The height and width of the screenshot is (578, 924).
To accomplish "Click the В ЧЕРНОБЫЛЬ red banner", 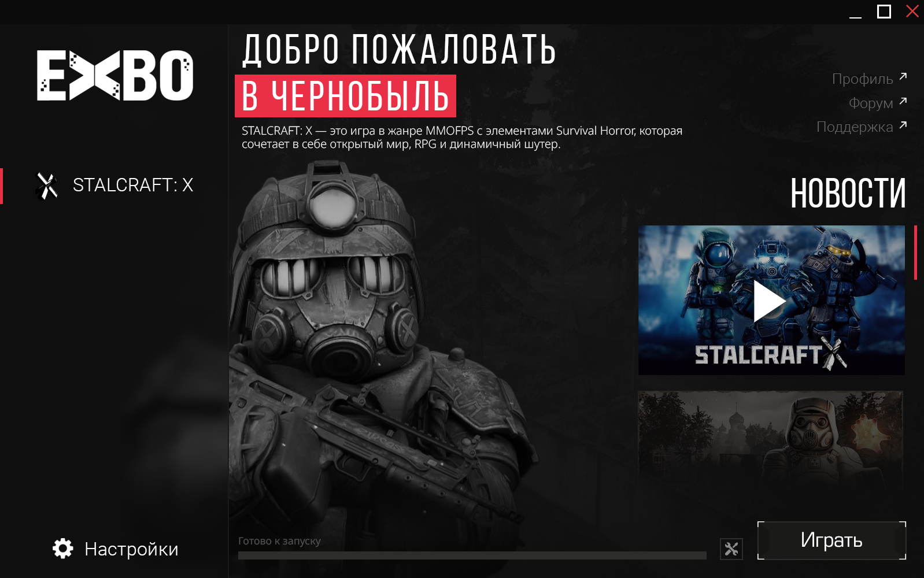I will 345,96.
